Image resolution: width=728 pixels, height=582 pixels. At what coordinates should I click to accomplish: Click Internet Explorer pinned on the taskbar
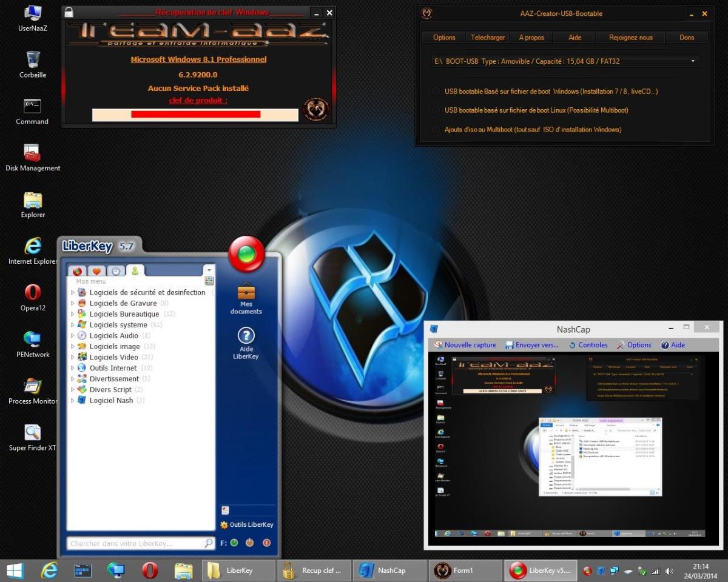49,570
